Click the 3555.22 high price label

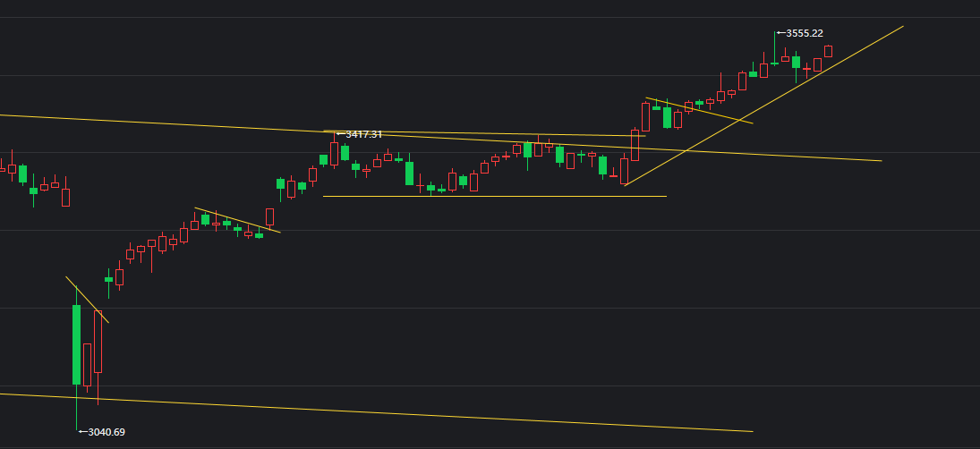click(805, 33)
